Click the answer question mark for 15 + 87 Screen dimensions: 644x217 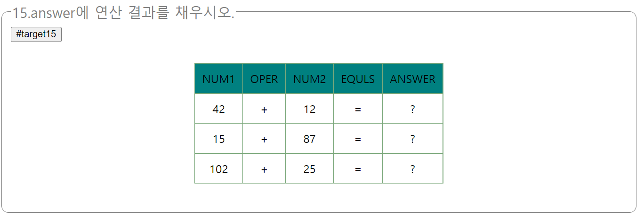pyautogui.click(x=412, y=139)
